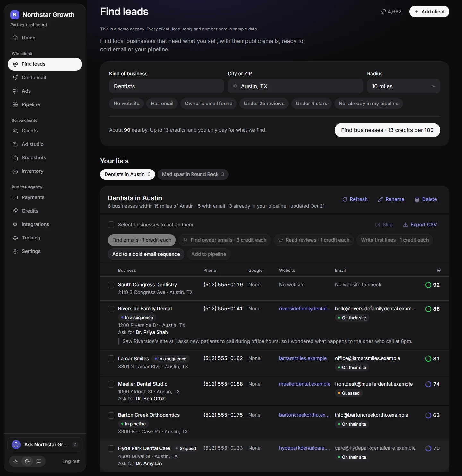Toggle the No website filter chip
Image resolution: width=462 pixels, height=476 pixels.
[x=126, y=104]
